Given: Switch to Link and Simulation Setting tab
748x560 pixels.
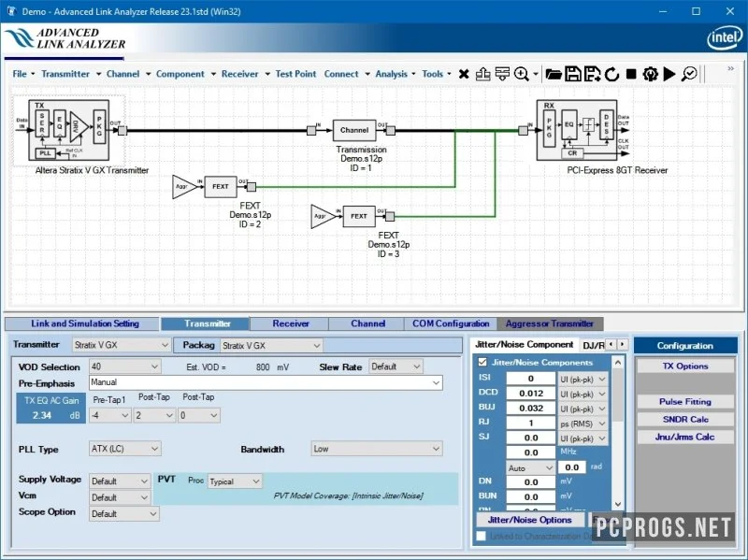Looking at the screenshot, I should (82, 323).
